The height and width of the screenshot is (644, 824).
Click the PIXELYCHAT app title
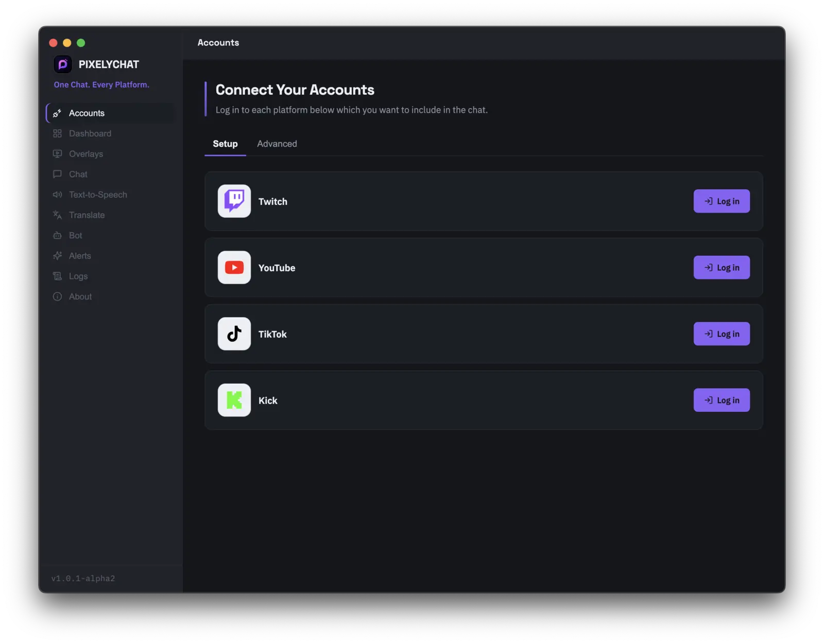click(x=109, y=64)
